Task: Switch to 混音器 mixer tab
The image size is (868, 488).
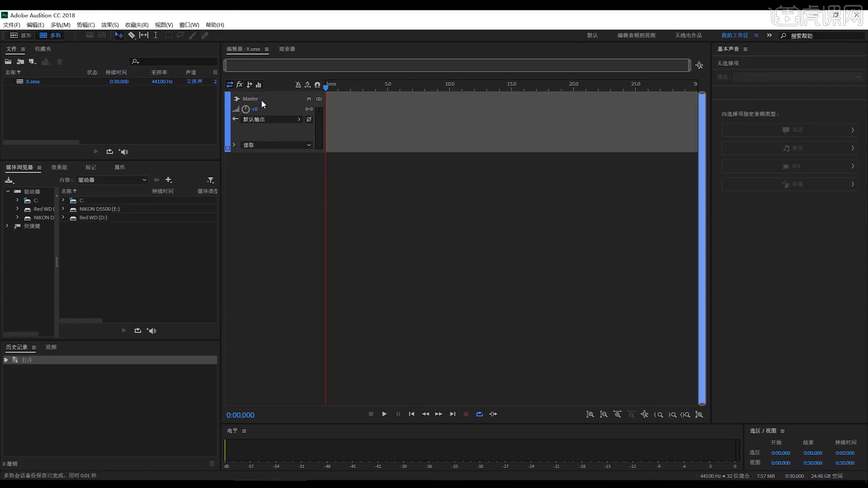Action: pyautogui.click(x=287, y=49)
